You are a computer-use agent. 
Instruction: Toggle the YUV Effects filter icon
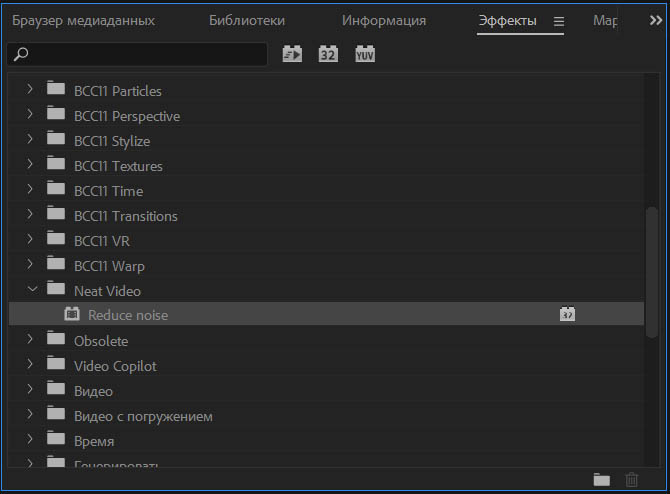click(x=365, y=54)
